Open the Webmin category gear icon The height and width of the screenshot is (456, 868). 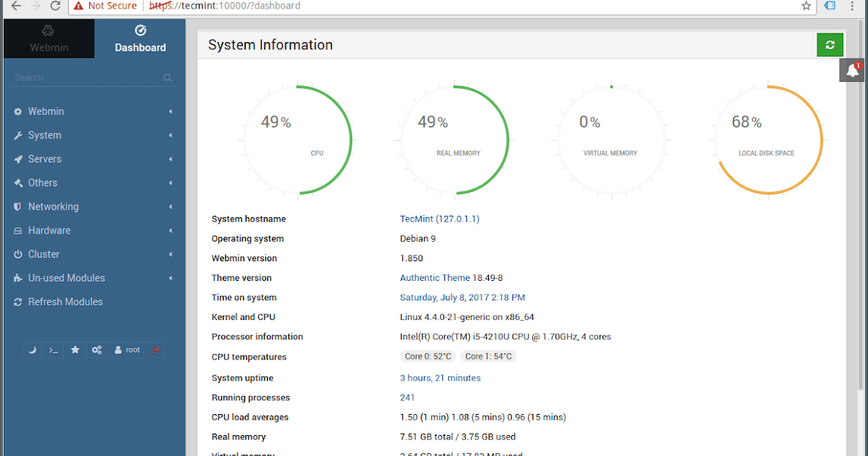click(18, 111)
